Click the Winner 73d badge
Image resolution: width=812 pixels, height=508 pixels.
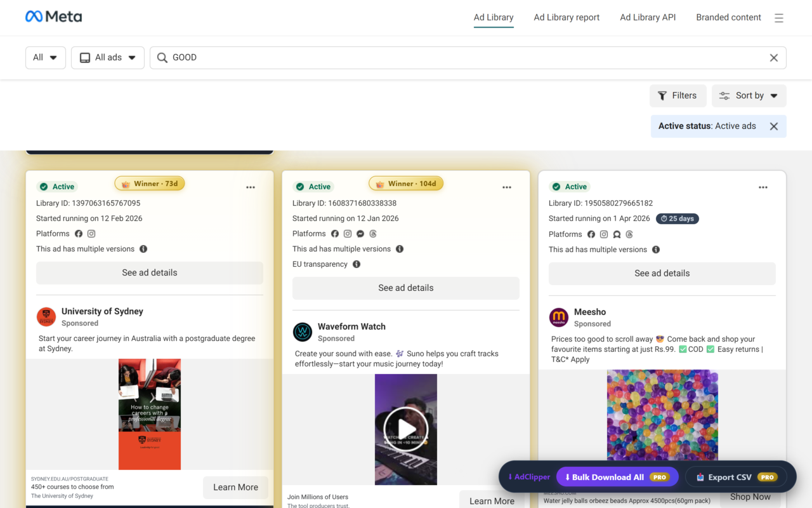(150, 184)
